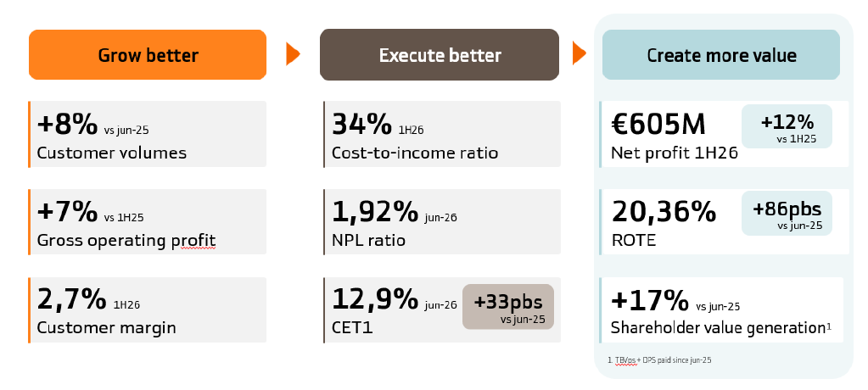Click the 20,36% ROTE figure
This screenshot has width=868, height=390.
click(664, 212)
